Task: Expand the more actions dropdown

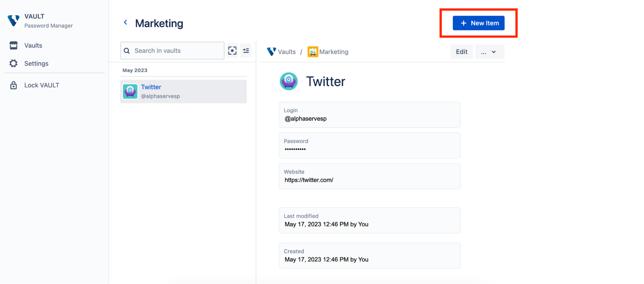Action: point(490,52)
